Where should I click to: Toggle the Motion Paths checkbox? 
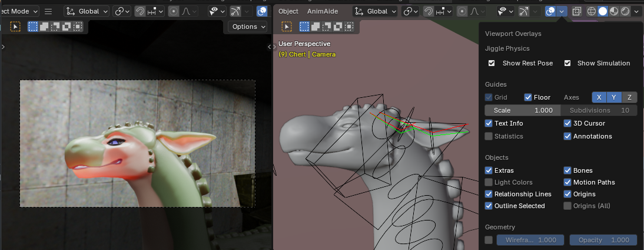[567, 182]
